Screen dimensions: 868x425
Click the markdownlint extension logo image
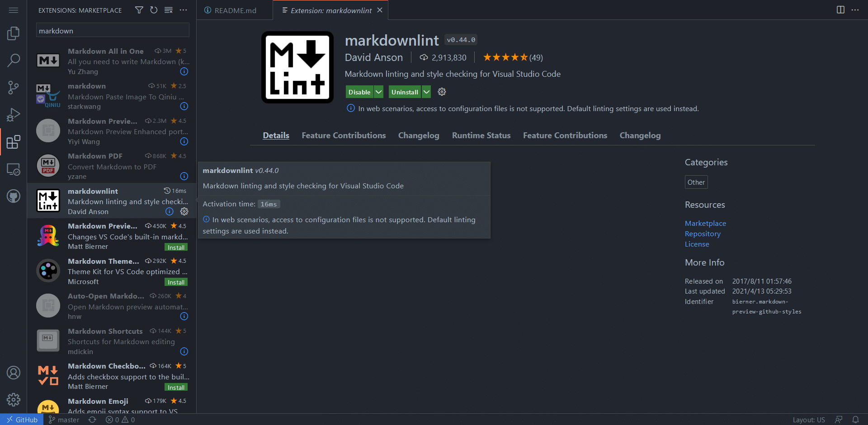[x=297, y=67]
